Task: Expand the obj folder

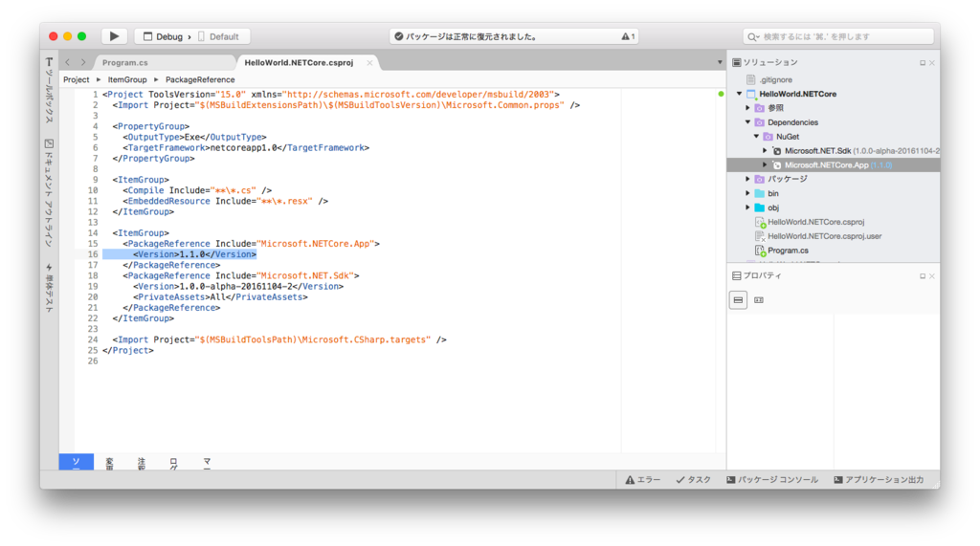Action: click(x=747, y=207)
